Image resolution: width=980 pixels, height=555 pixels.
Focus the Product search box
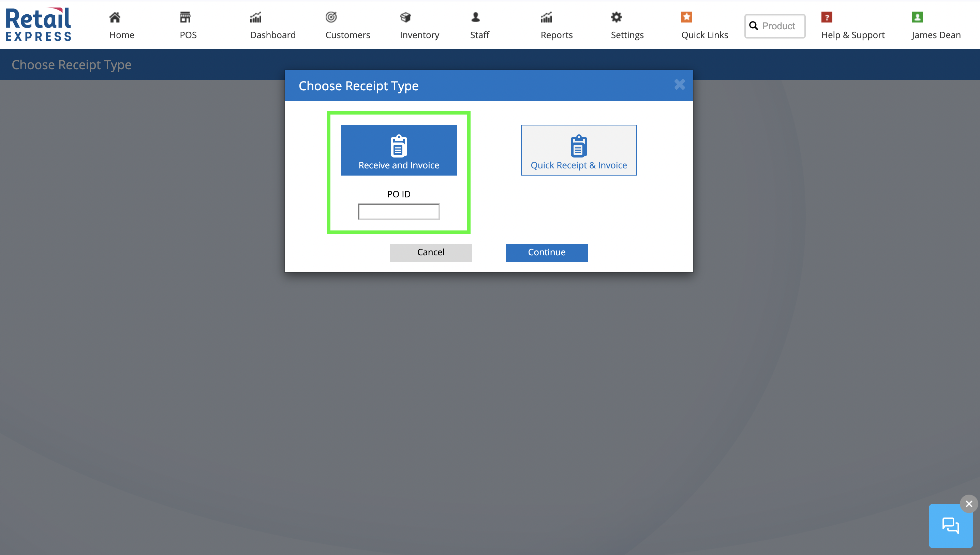click(775, 26)
